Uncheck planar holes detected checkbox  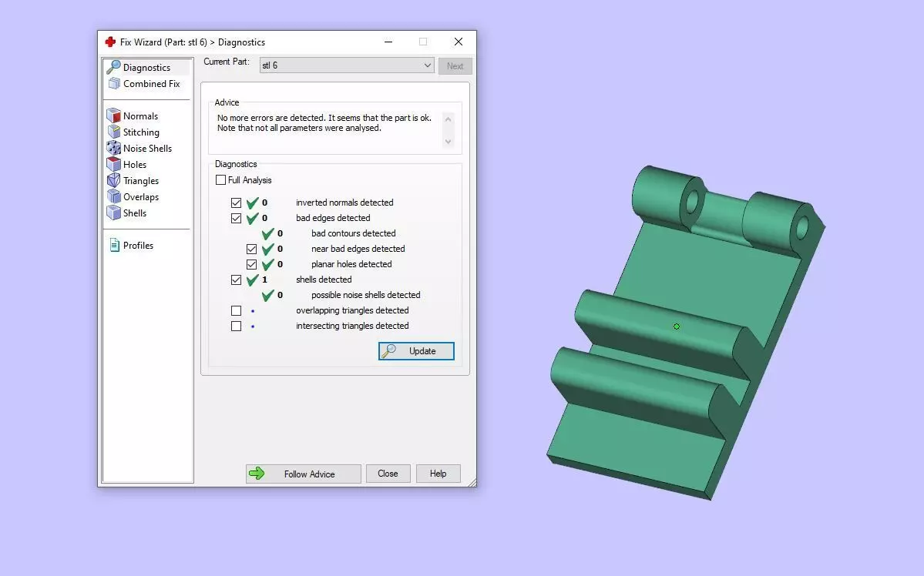pyautogui.click(x=252, y=264)
